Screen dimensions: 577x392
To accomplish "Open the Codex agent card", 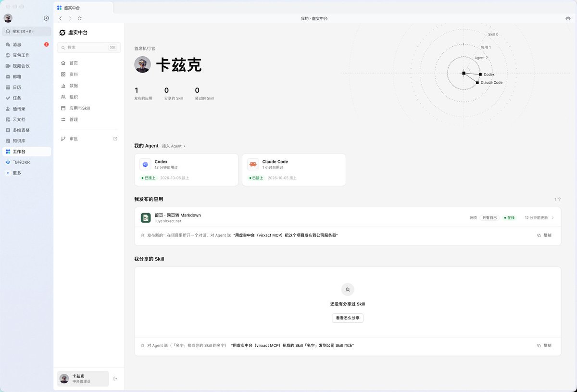I will coord(187,170).
